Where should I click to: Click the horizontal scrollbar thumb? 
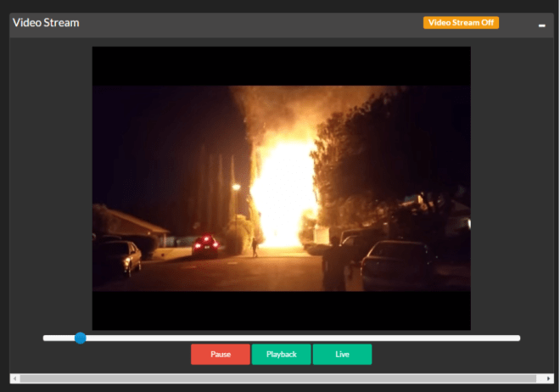click(278, 378)
